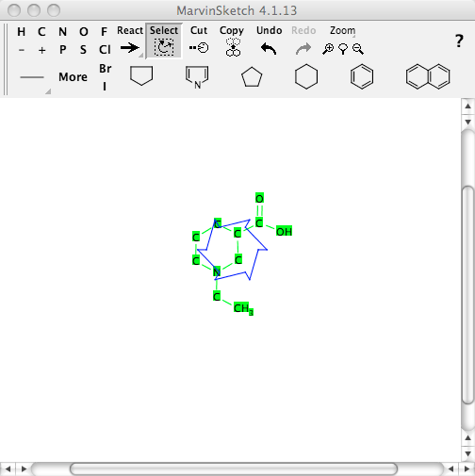Open the question mark help button
The height and width of the screenshot is (476, 475).
pyautogui.click(x=459, y=41)
